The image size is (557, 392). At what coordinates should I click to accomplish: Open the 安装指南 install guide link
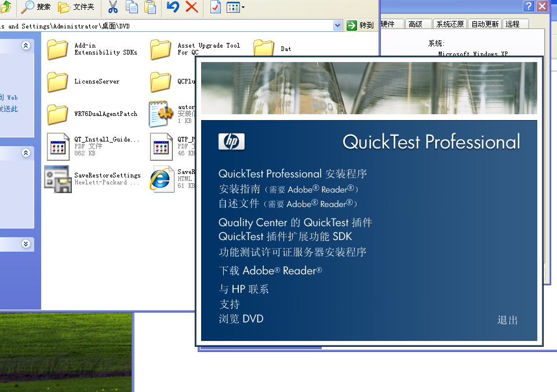coord(289,189)
